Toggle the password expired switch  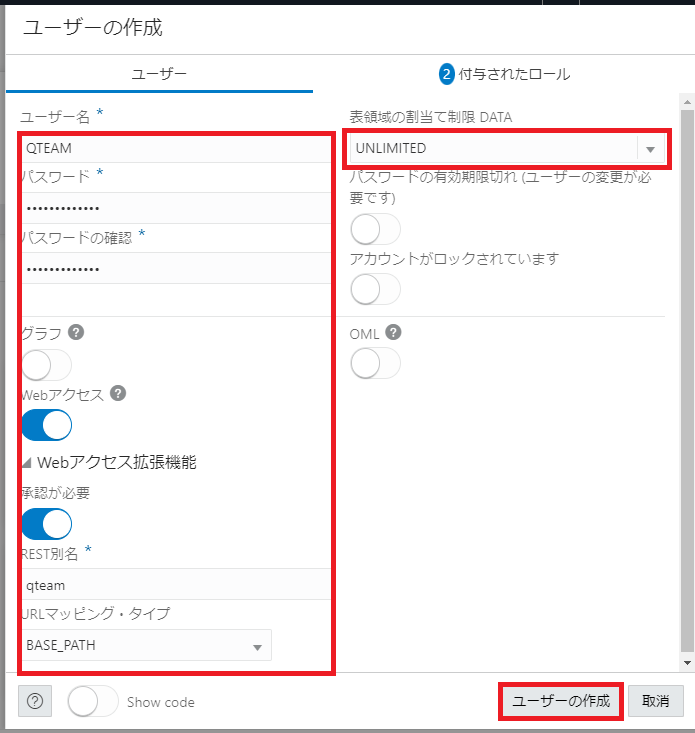[375, 229]
